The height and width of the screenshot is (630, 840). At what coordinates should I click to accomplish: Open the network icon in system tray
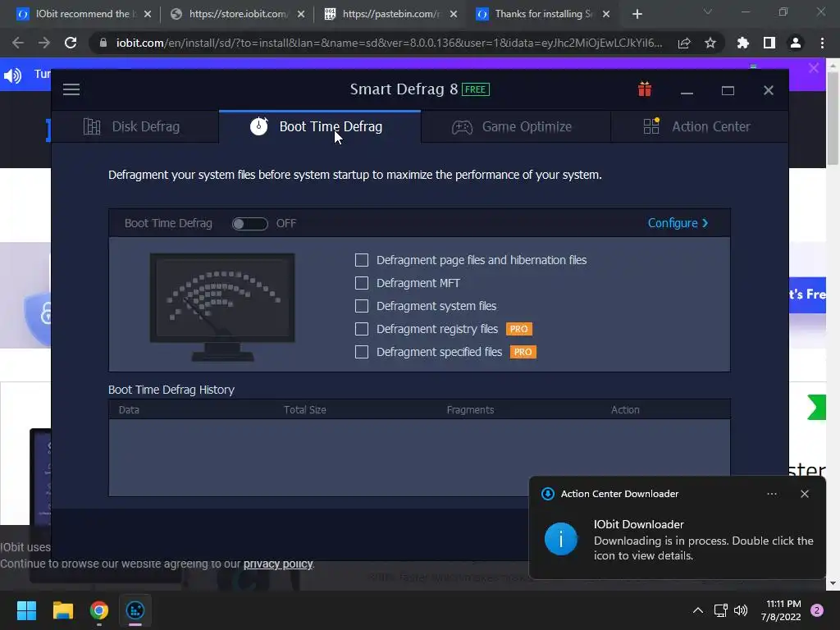pos(720,610)
